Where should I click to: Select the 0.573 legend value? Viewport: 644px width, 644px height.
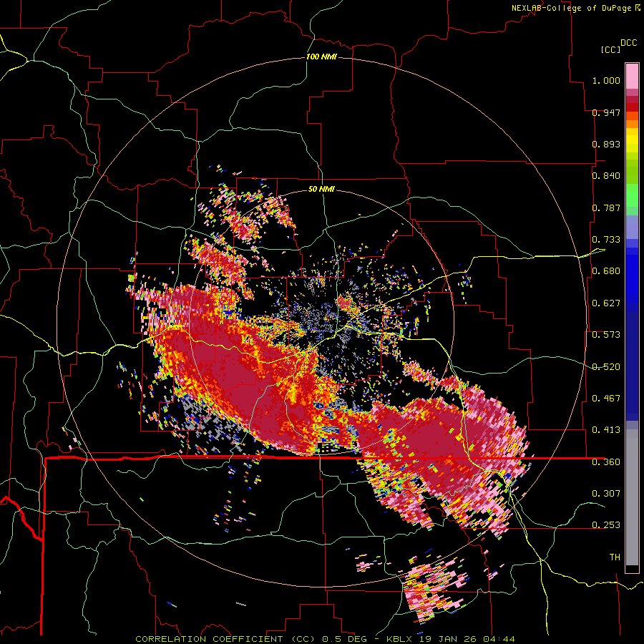click(606, 335)
